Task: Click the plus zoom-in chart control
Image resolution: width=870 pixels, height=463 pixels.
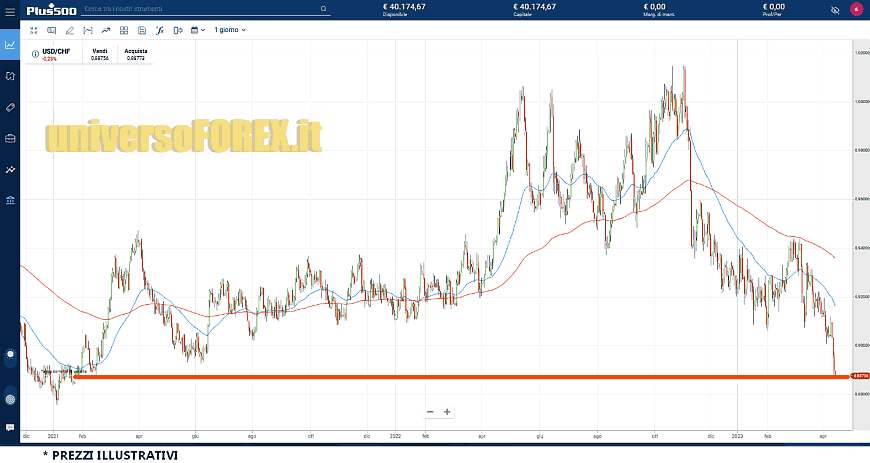Action: [x=447, y=412]
